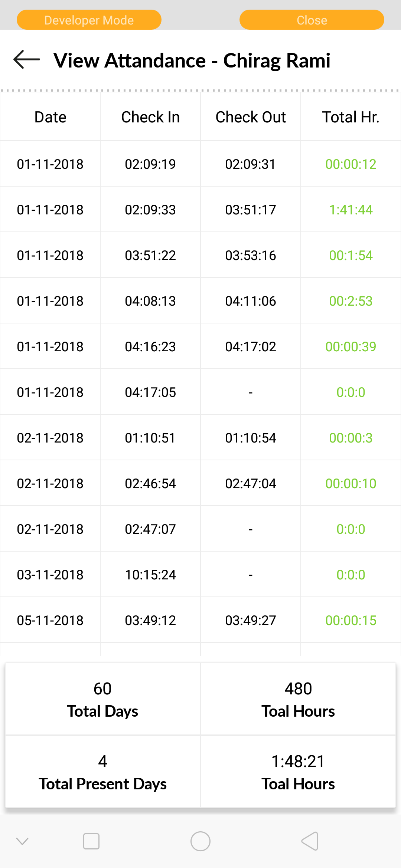Select the Check Out column header
Screen dimensions: 401x868
coord(251,117)
